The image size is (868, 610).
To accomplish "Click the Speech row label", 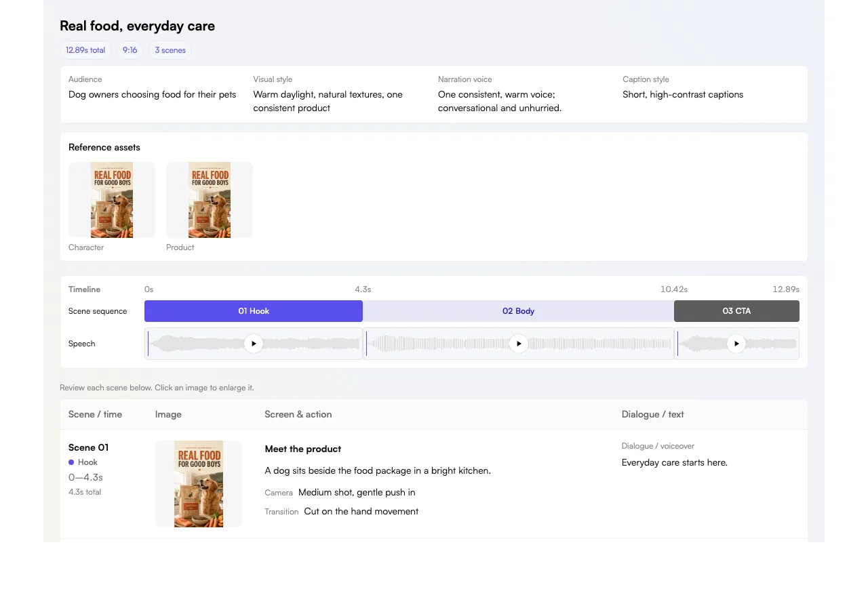I will click(x=82, y=344).
